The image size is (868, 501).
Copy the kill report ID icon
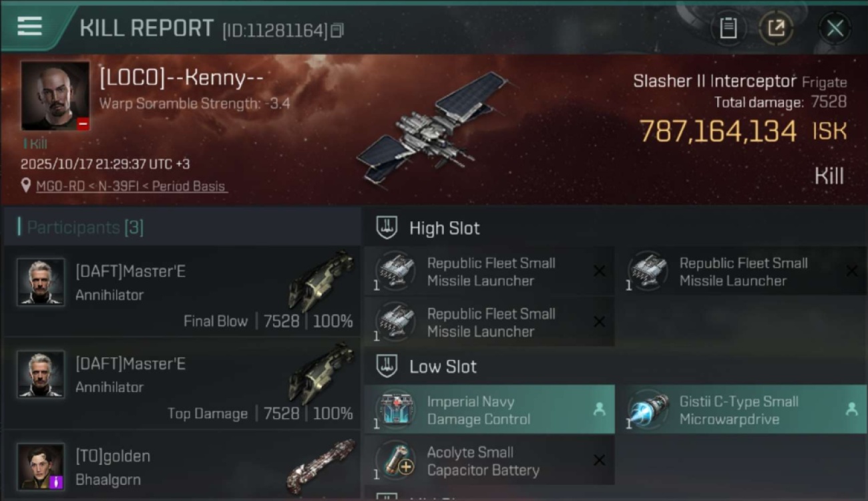point(337,30)
